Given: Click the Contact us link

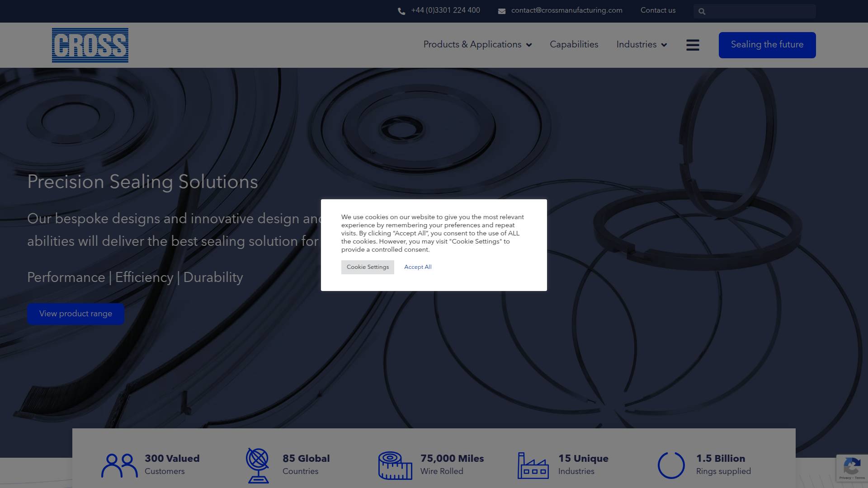Looking at the screenshot, I should coord(658,10).
